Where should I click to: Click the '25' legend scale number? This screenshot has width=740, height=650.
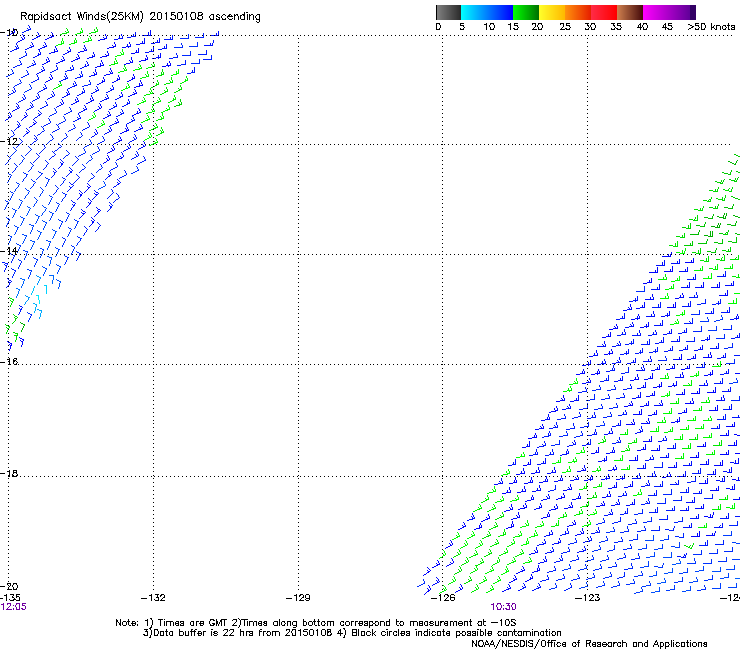click(x=565, y=27)
